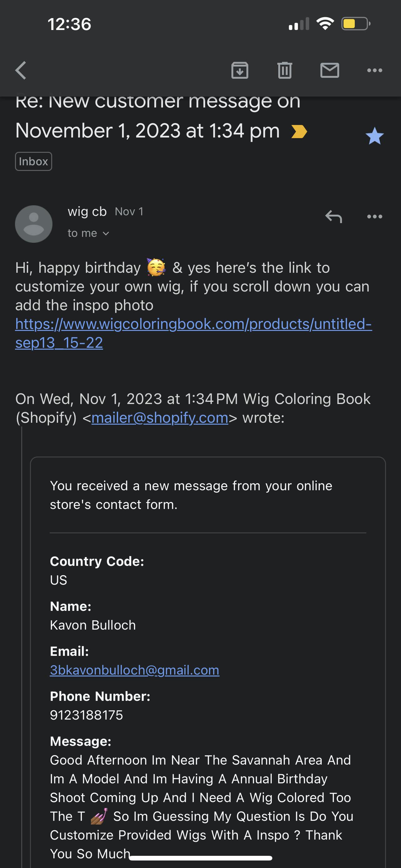The width and height of the screenshot is (401, 868).
Task: Mark email as unread envelope icon
Action: (329, 70)
